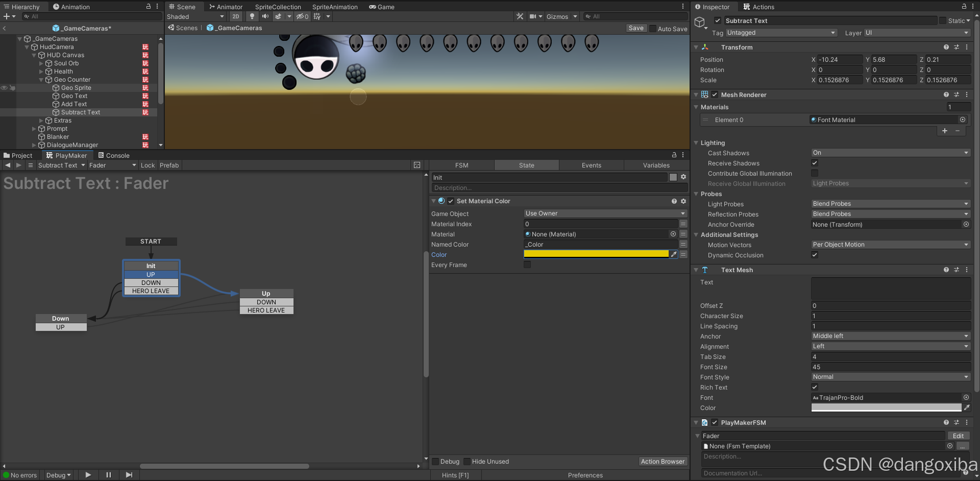Click the PlayMaker back history arrow
The image size is (980, 481).
tap(7, 165)
